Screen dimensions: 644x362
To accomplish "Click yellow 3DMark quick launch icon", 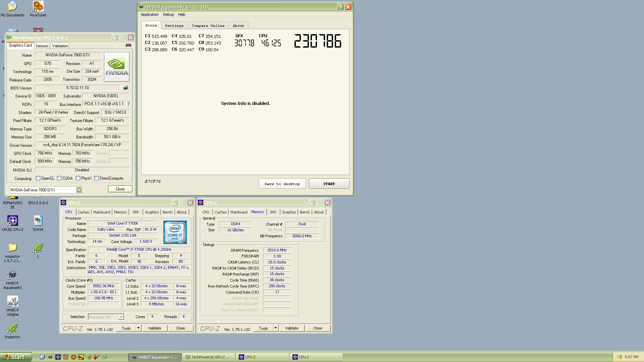I will point(81,357).
